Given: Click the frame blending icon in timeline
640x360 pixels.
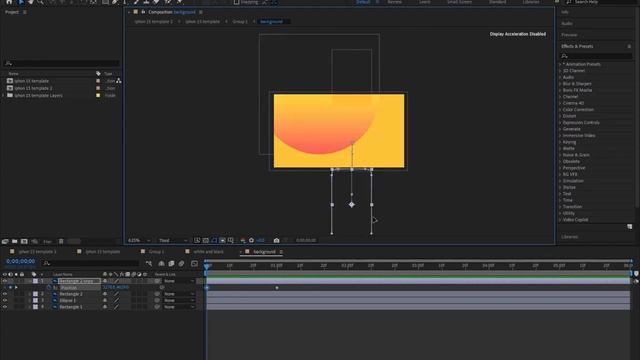Looking at the screenshot, I should coord(171,264).
